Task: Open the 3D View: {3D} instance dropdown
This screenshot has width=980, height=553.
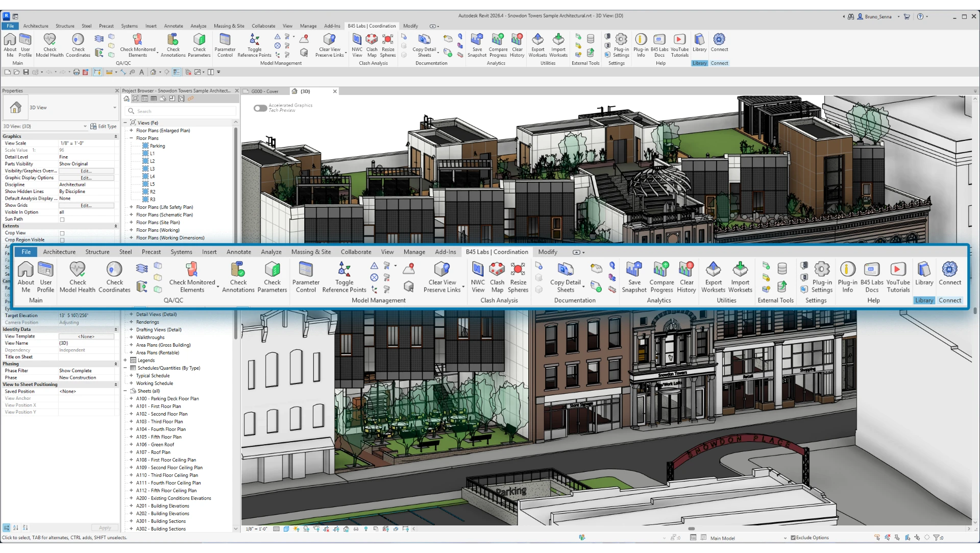Action: [85, 127]
